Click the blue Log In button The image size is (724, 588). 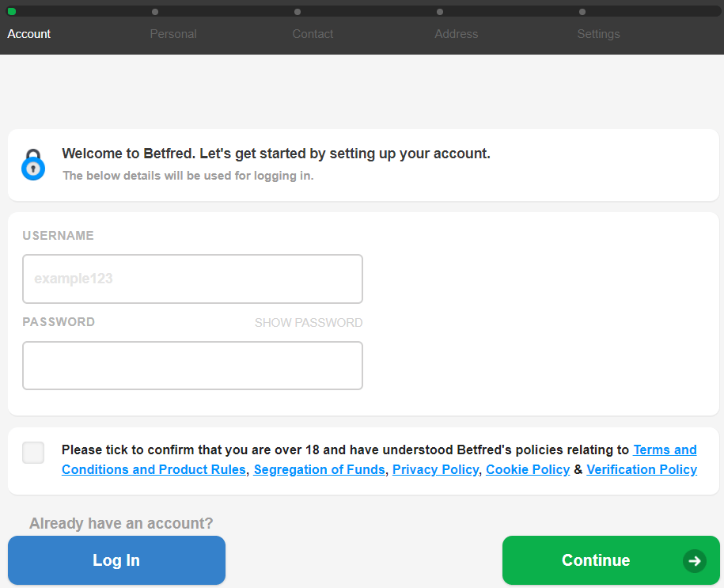[x=116, y=560]
